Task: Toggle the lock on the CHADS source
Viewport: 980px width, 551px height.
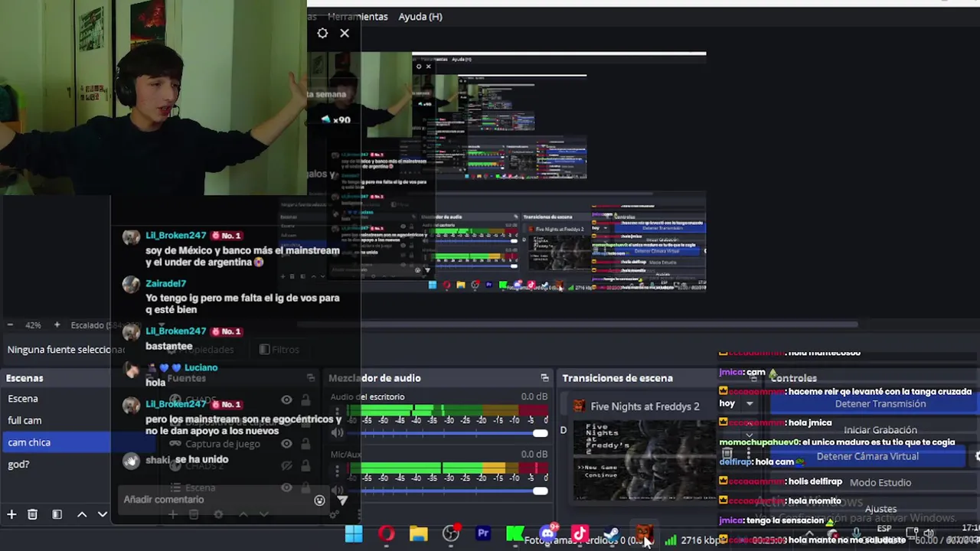Action: [305, 399]
